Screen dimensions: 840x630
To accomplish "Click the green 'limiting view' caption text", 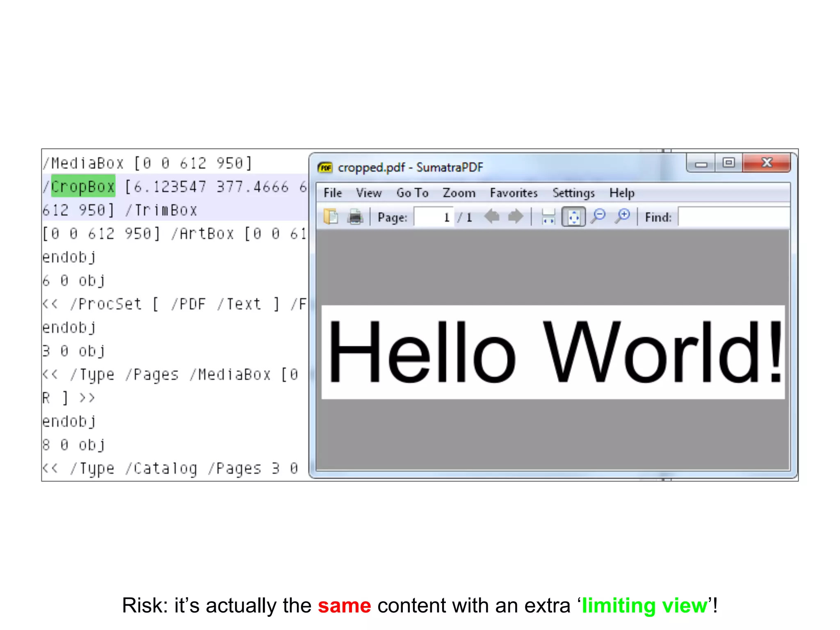I will point(644,605).
